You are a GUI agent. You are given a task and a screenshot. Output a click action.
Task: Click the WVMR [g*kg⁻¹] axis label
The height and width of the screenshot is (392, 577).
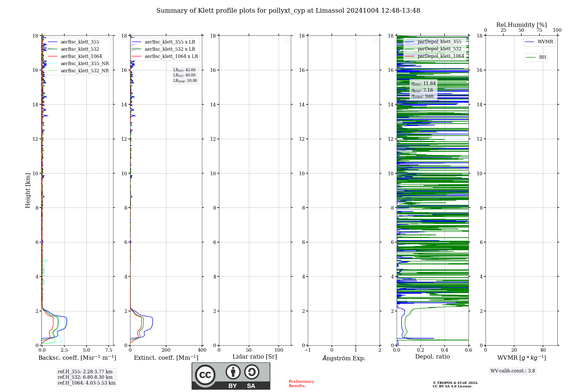click(522, 358)
